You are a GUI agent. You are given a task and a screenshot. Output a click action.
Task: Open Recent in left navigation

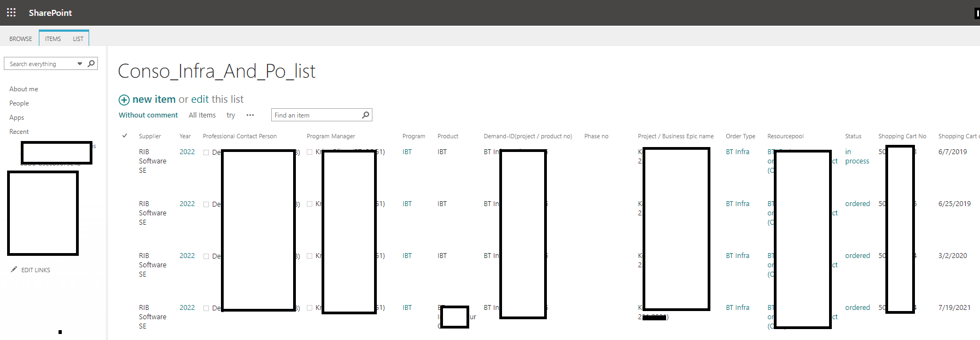19,132
